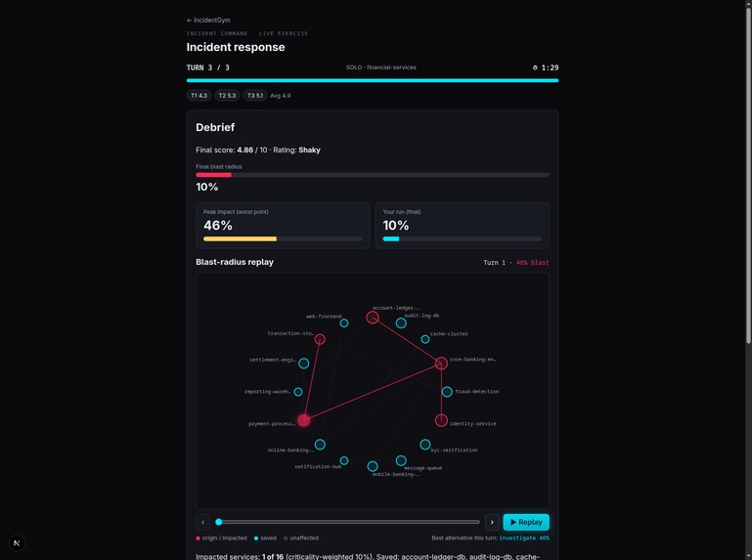Click the T2 5.3 score pill

coord(227,96)
